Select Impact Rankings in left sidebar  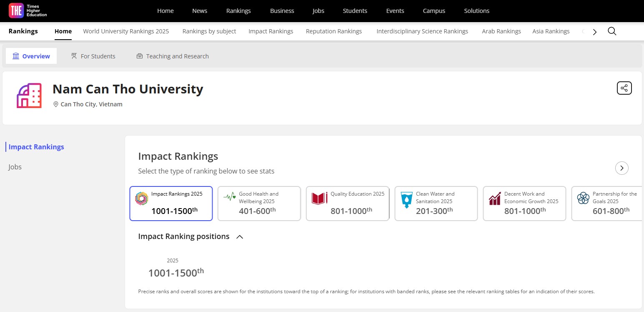[36, 147]
